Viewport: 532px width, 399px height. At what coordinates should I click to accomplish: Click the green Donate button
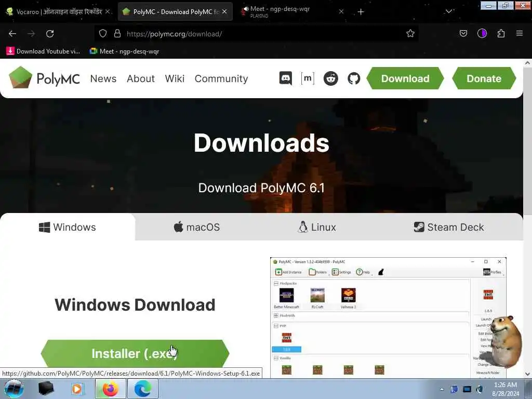tap(484, 78)
